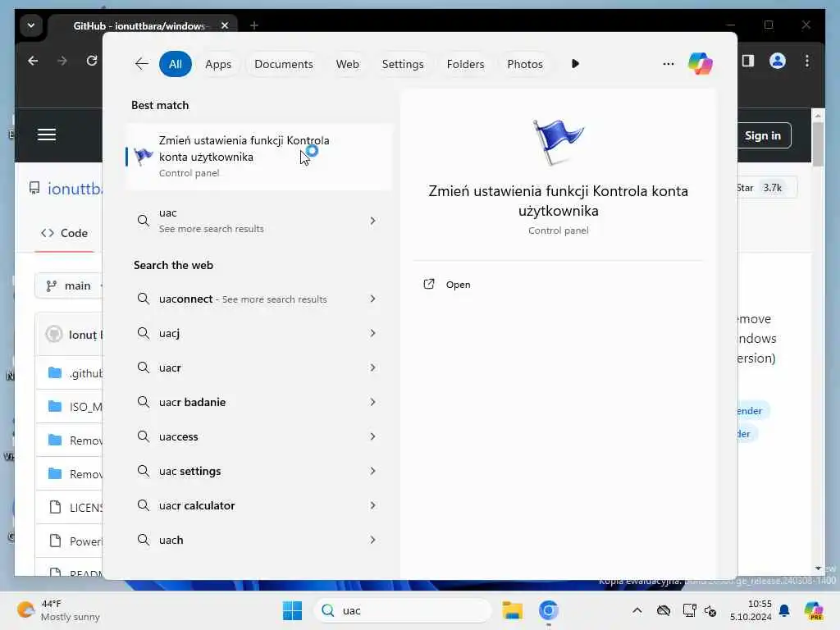Open notifications bell in taskbar

coord(784,610)
